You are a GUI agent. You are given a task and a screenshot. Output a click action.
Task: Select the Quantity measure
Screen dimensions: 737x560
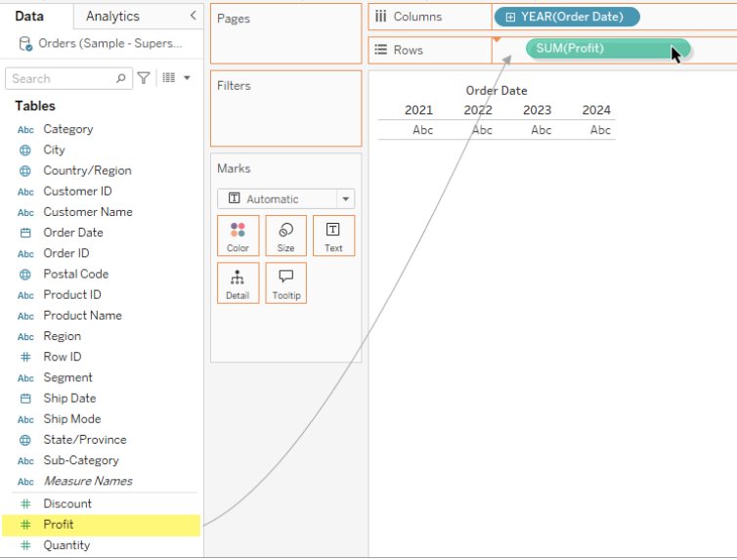(66, 545)
